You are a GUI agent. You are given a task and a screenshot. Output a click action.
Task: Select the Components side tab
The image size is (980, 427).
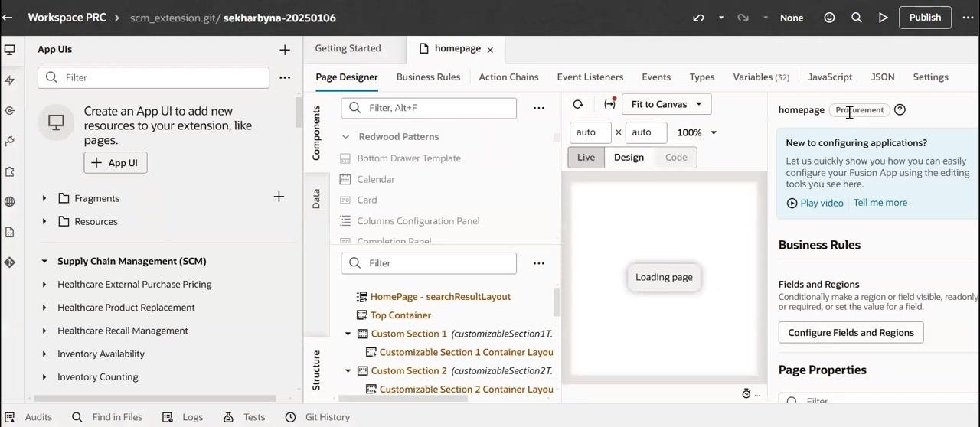click(316, 132)
